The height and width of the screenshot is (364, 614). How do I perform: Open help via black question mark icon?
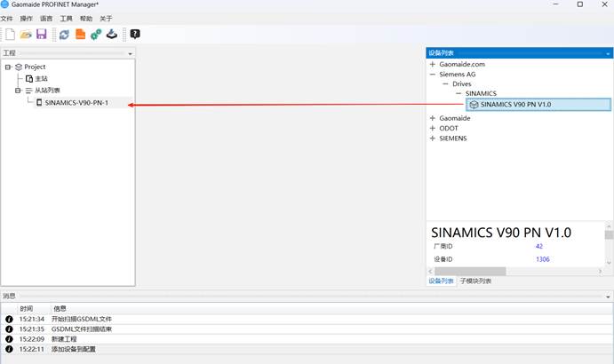click(x=135, y=34)
